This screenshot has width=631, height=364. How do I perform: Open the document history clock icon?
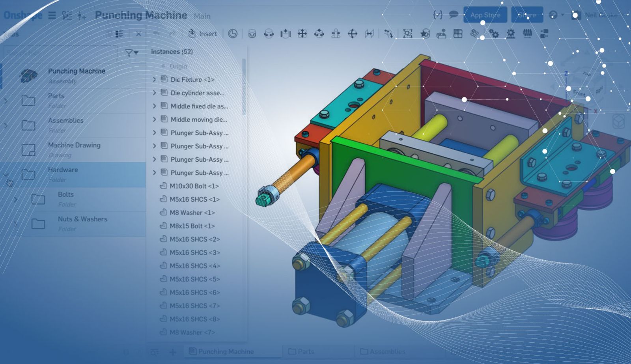point(233,34)
